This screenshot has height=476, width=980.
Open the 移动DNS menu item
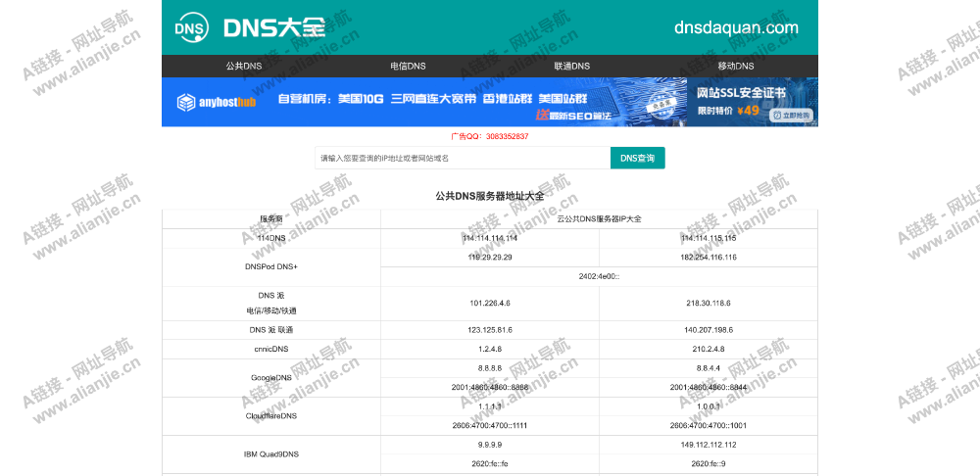(x=736, y=67)
